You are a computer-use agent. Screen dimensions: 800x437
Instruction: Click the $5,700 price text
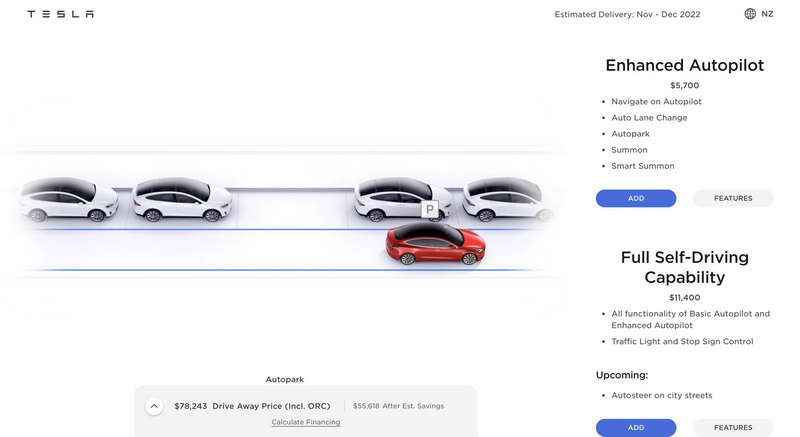(x=685, y=86)
